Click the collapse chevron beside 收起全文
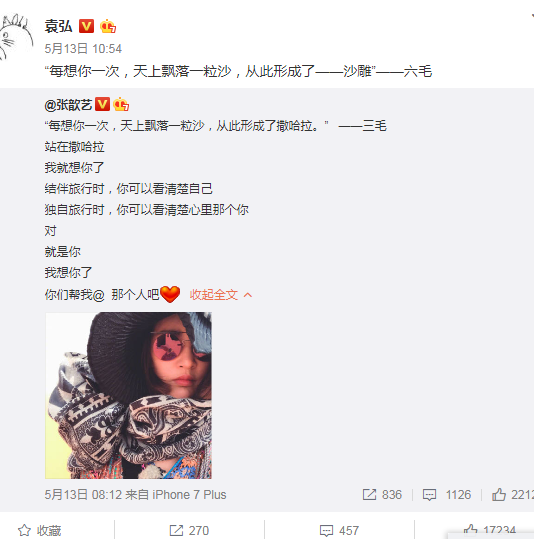The width and height of the screenshot is (534, 539). coord(248,295)
